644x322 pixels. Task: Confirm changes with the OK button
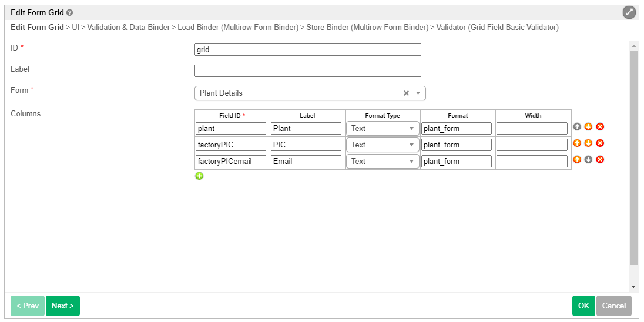583,306
